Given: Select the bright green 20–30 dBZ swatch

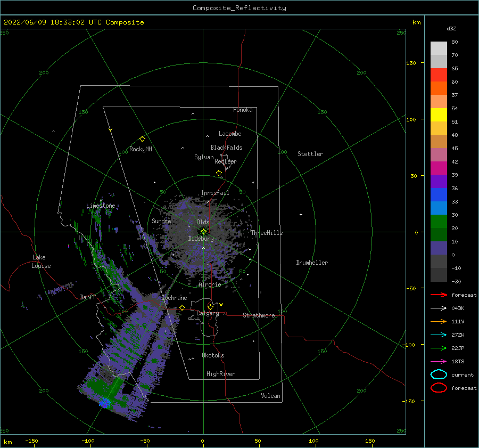Looking at the screenshot, I should coord(439,221).
